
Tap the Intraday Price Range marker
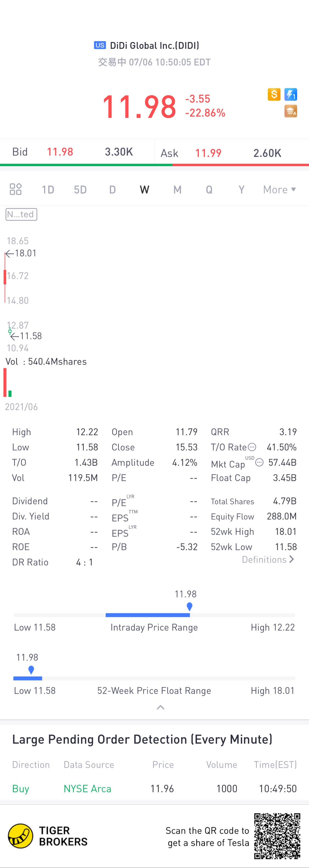pyautogui.click(x=190, y=607)
